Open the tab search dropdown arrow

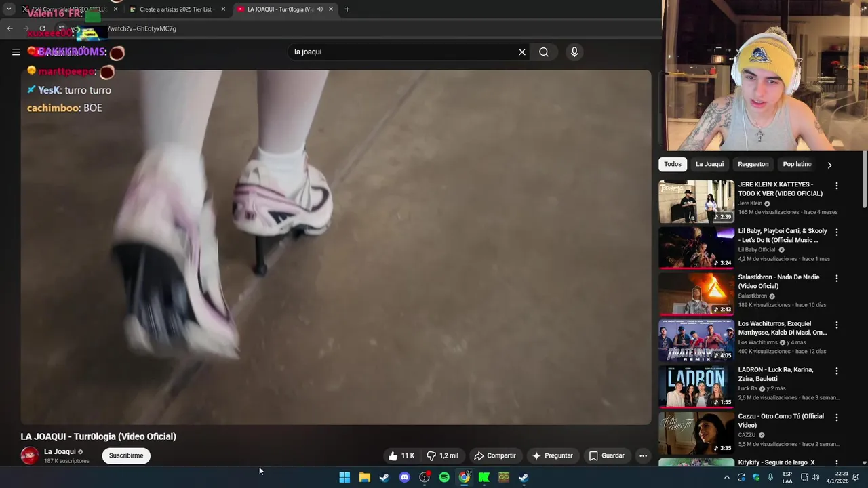(8, 9)
